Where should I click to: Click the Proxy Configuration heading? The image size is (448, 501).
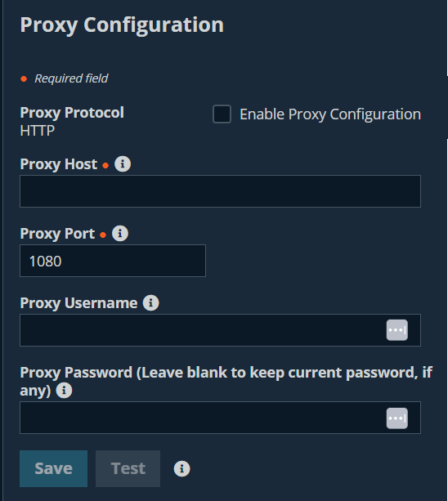point(122,25)
